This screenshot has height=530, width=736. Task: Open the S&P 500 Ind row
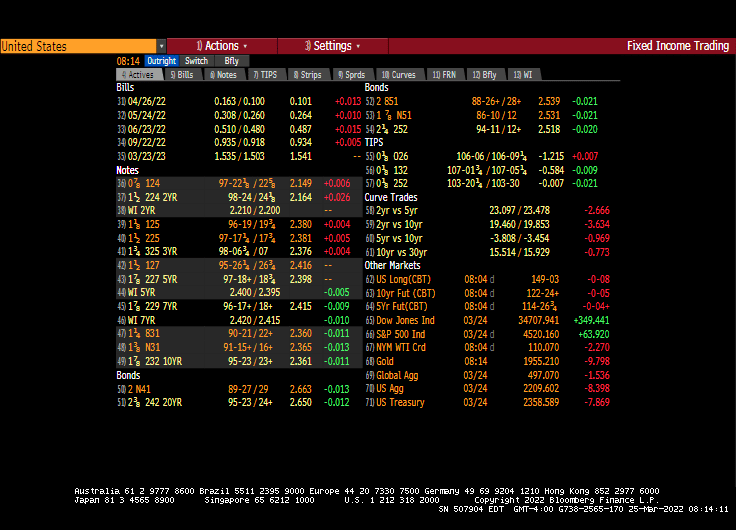point(400,334)
